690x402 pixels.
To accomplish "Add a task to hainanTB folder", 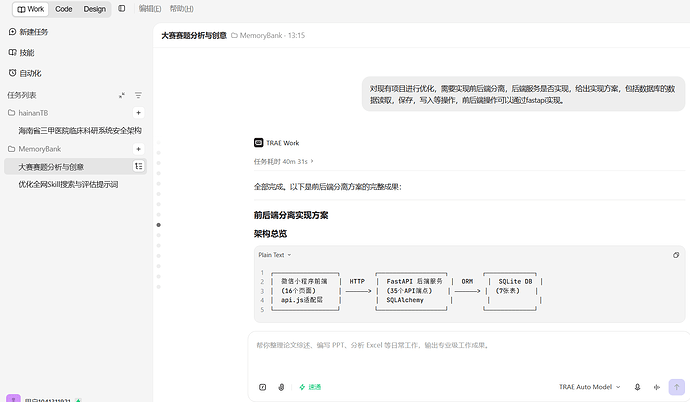I will [x=138, y=113].
